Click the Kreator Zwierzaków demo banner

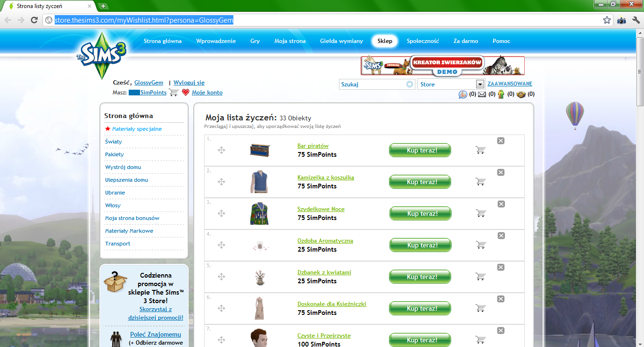[443, 66]
